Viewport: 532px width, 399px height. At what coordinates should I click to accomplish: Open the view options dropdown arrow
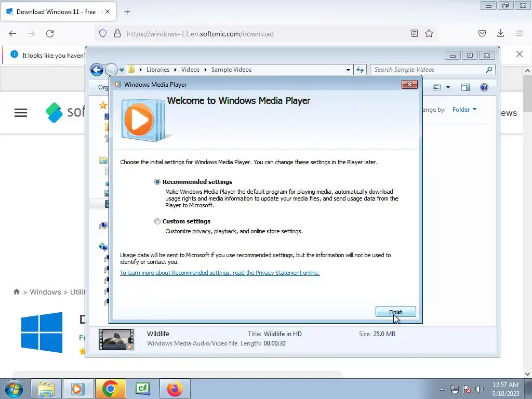click(x=448, y=87)
